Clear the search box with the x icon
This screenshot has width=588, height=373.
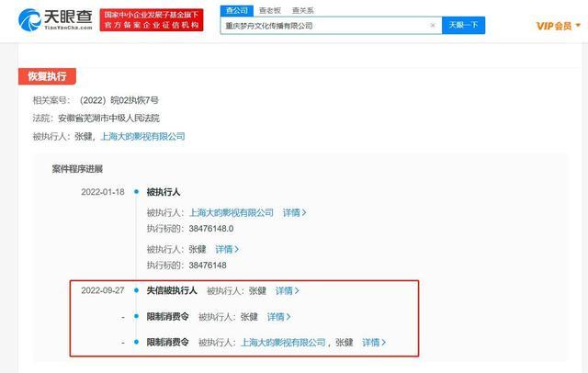[x=433, y=25]
